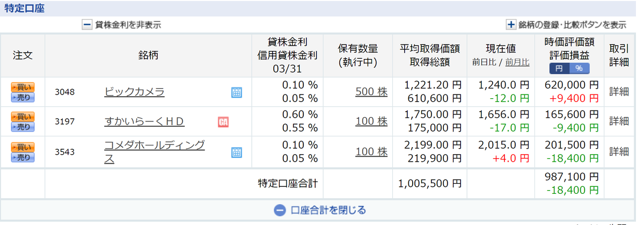Click 特定口座 section heading

click(24, 8)
